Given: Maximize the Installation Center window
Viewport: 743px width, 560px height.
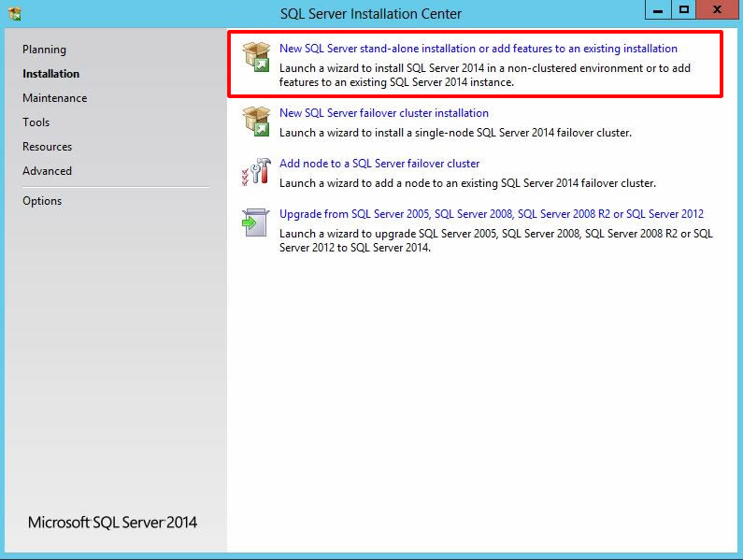Looking at the screenshot, I should (x=684, y=10).
